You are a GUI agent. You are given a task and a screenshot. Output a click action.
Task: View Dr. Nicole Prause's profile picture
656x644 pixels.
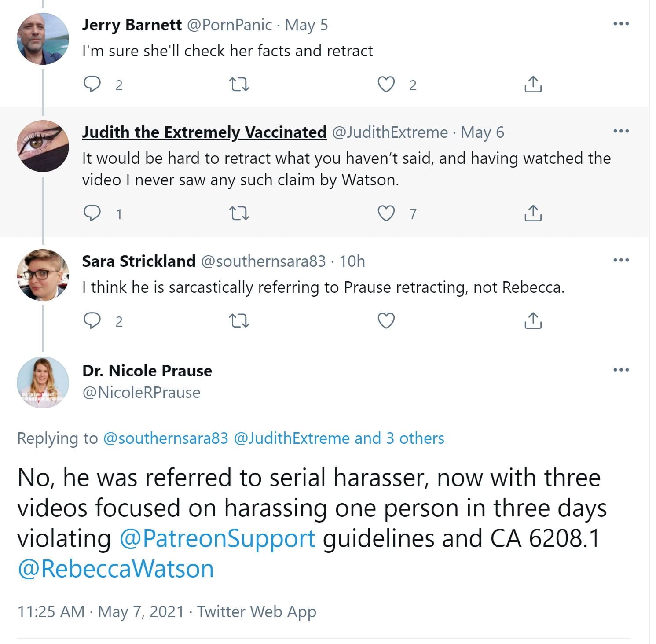(43, 382)
